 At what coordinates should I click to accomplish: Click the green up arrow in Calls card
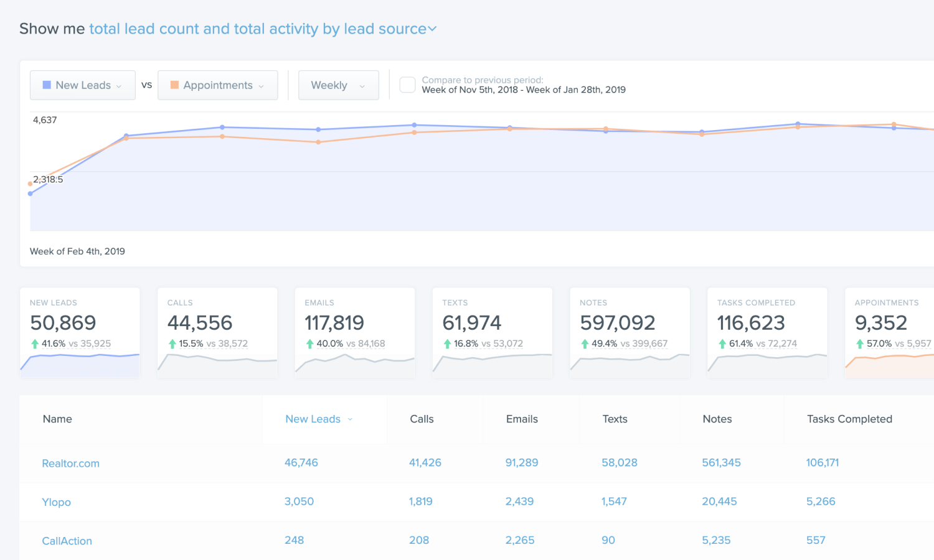172,343
